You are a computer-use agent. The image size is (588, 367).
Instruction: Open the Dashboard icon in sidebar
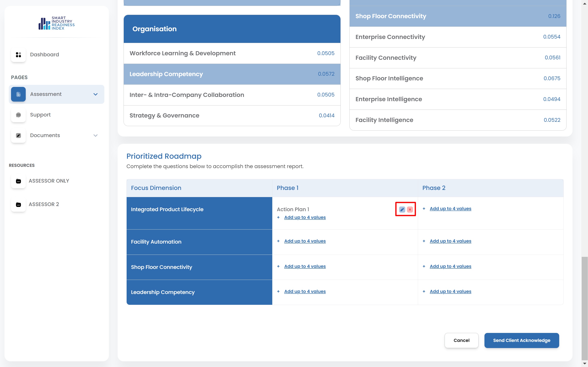(18, 55)
